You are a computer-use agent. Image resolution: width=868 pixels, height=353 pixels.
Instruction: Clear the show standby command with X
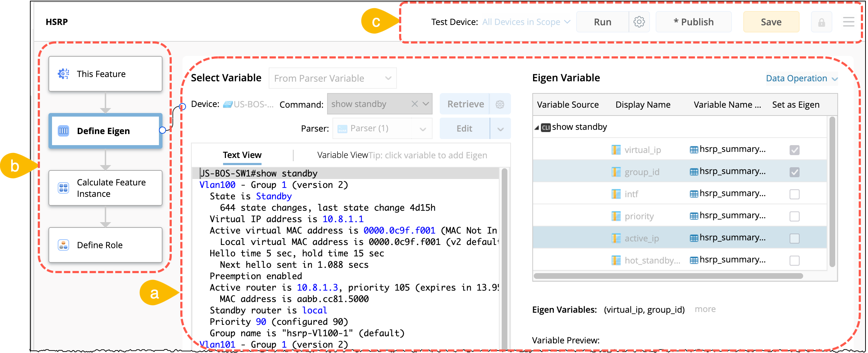point(414,104)
